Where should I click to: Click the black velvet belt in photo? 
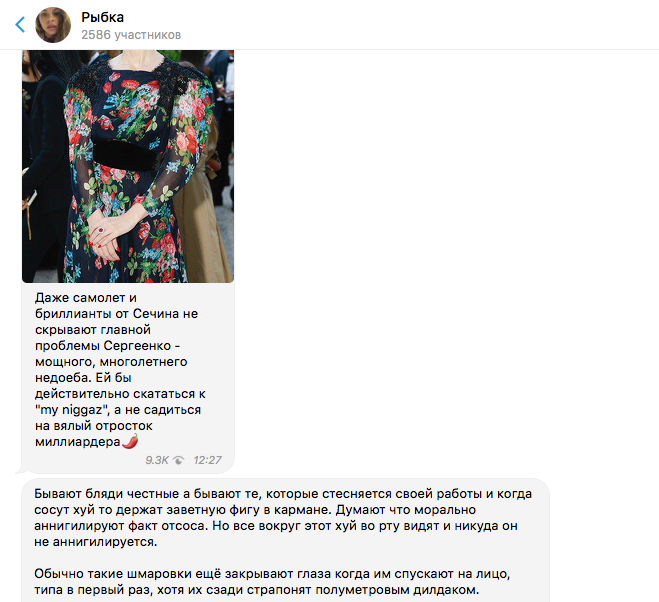point(124,155)
